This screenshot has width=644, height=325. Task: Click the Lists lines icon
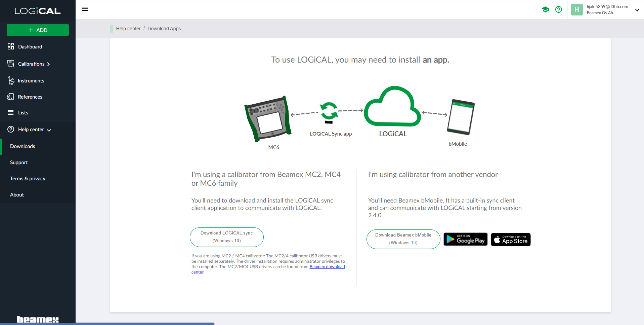pyautogui.click(x=11, y=112)
